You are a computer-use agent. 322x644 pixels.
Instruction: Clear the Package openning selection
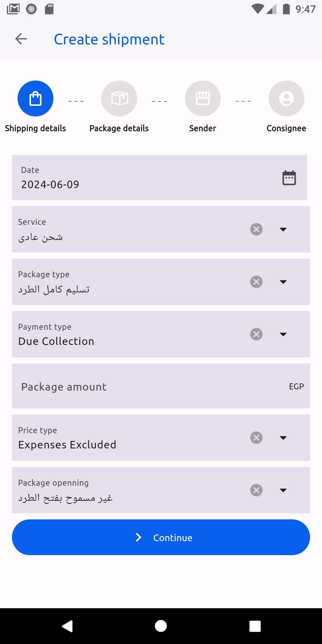pyautogui.click(x=256, y=490)
